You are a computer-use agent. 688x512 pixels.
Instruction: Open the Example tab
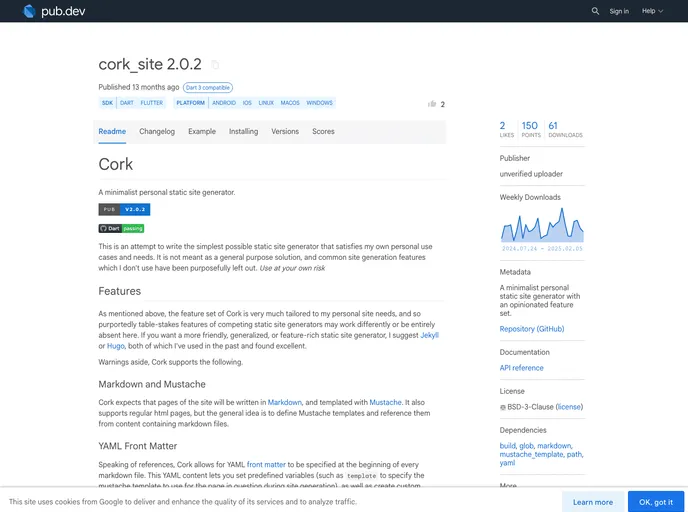202,131
